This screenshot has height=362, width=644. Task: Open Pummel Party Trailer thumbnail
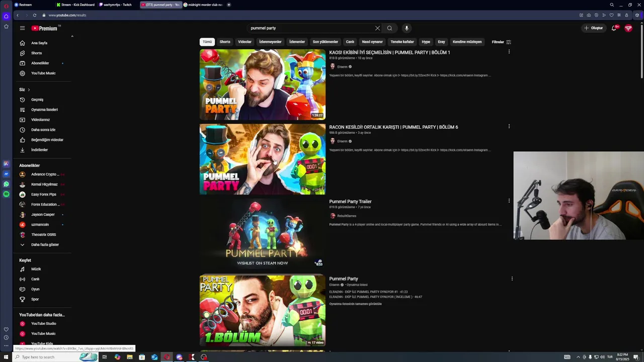pyautogui.click(x=263, y=233)
